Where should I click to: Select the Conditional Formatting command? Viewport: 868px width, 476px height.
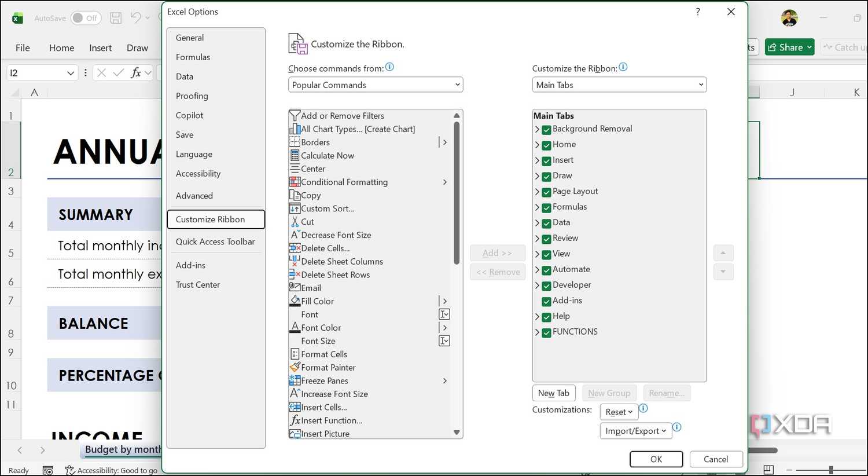coord(370,182)
